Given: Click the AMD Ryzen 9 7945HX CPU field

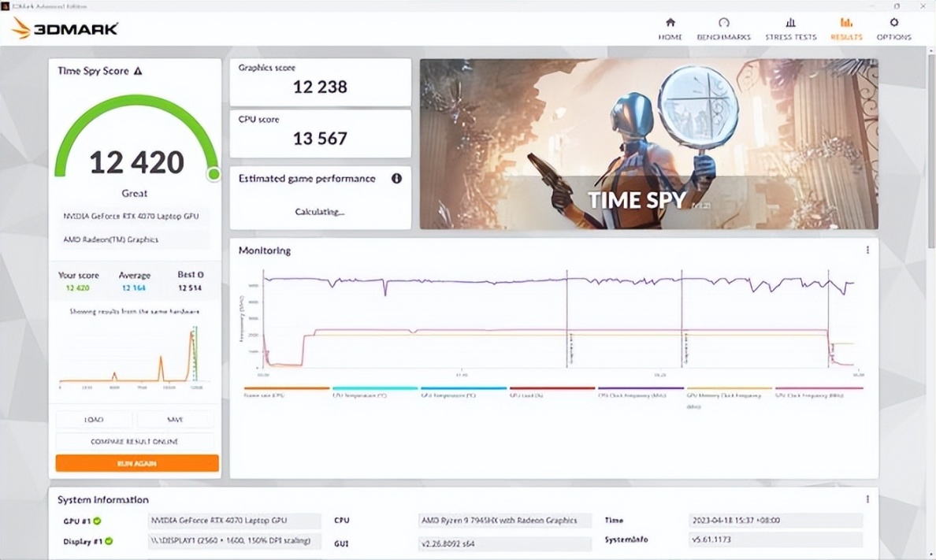Looking at the screenshot, I should [x=504, y=521].
